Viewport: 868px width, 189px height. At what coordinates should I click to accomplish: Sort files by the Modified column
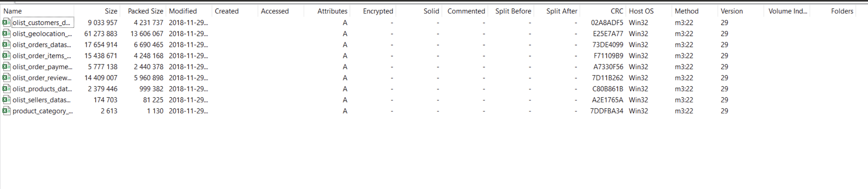(182, 11)
